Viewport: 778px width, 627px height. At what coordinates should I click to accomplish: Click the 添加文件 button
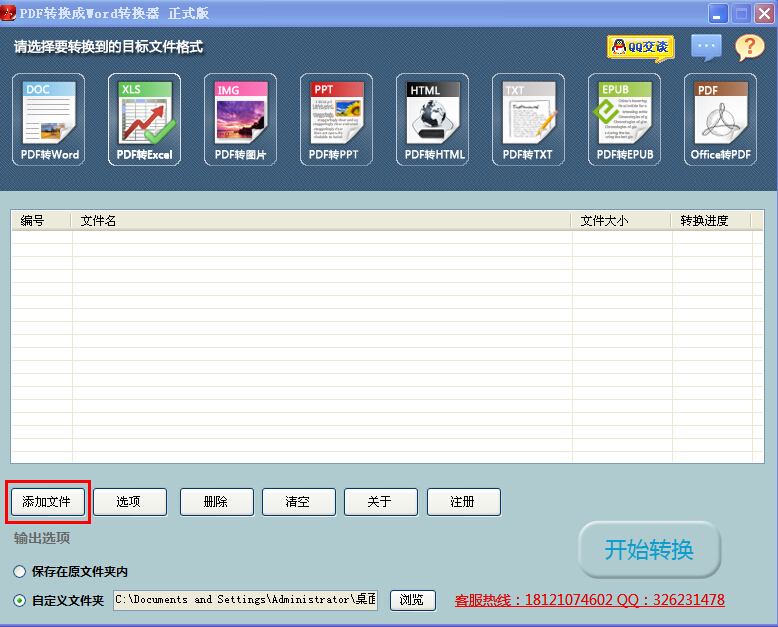point(47,502)
